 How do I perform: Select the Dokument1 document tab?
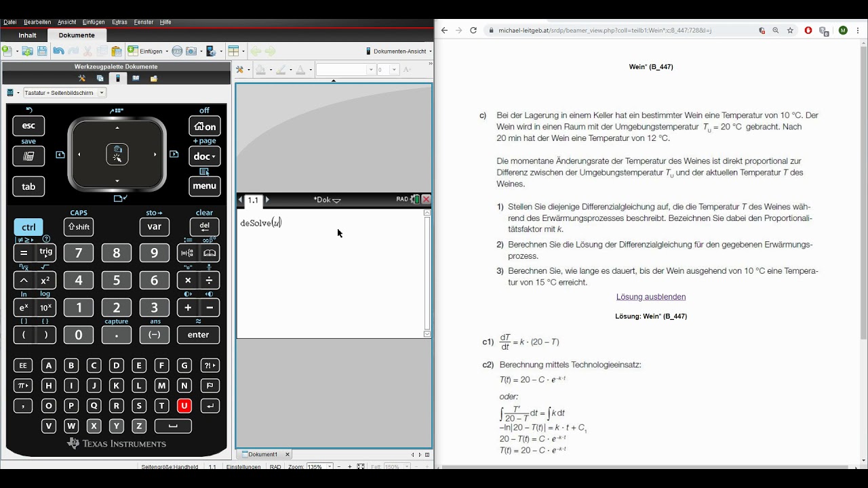[262, 454]
